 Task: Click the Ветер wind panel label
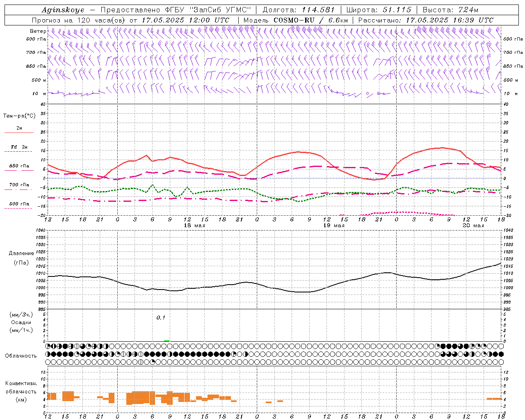click(x=38, y=31)
